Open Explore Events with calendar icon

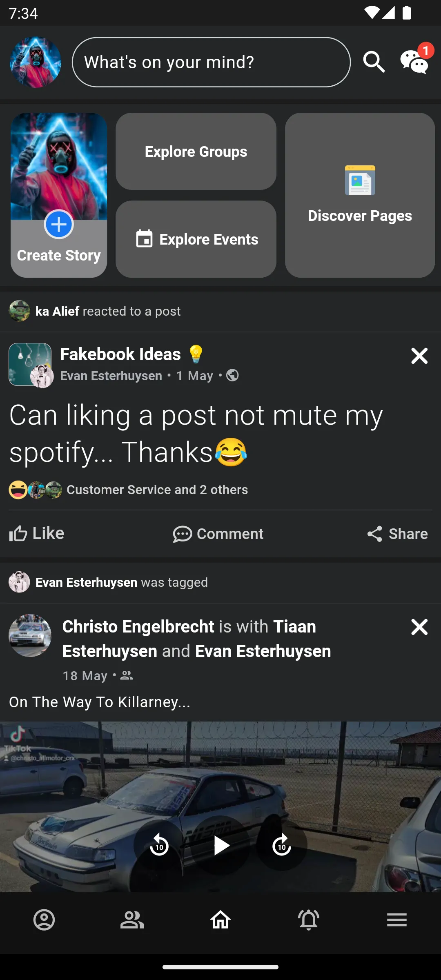196,239
